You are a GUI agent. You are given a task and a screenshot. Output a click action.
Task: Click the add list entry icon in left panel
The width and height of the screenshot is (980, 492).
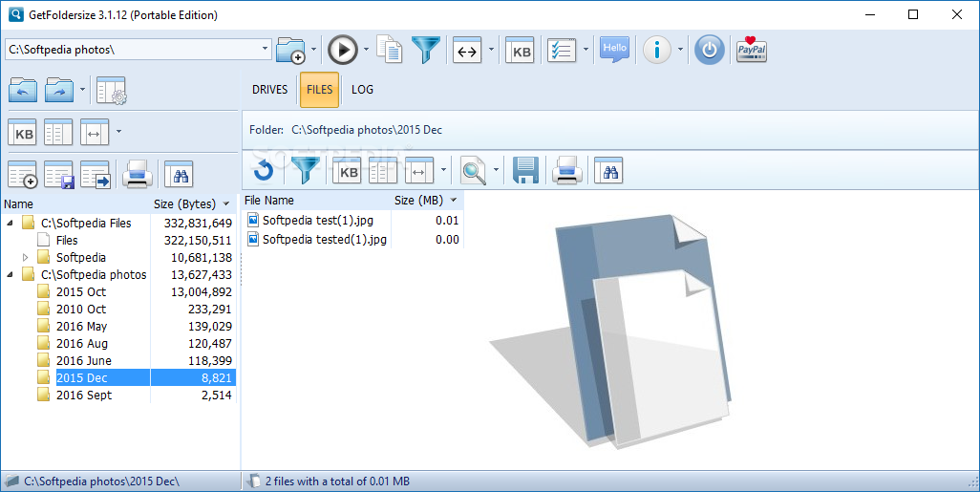[x=23, y=175]
